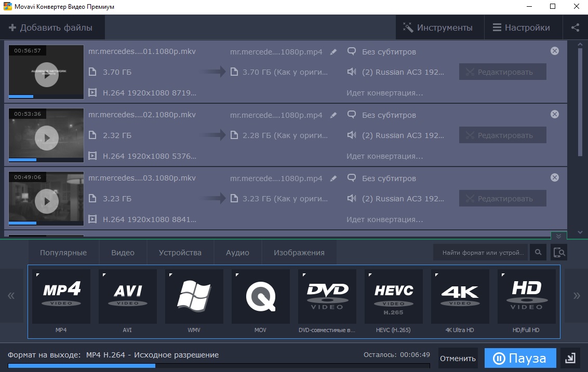Click the Movavi app icon in title bar

(7, 6)
